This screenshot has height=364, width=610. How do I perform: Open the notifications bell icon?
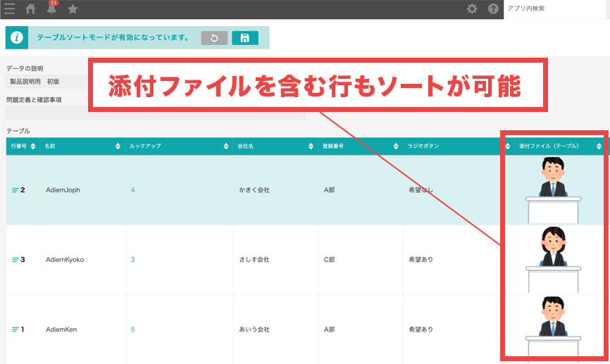51,9
